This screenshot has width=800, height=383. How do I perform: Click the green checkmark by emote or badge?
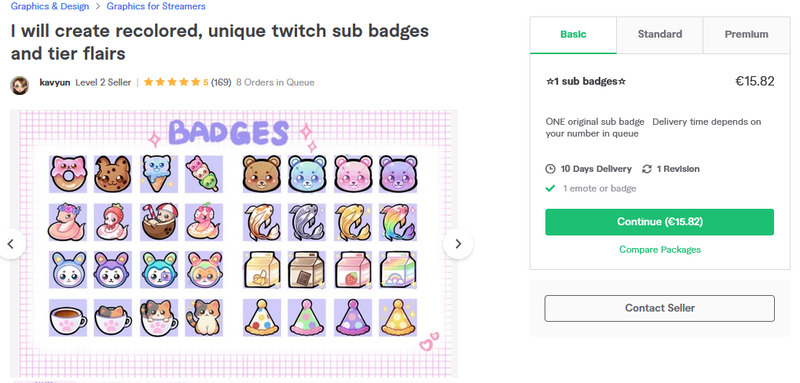coord(550,188)
